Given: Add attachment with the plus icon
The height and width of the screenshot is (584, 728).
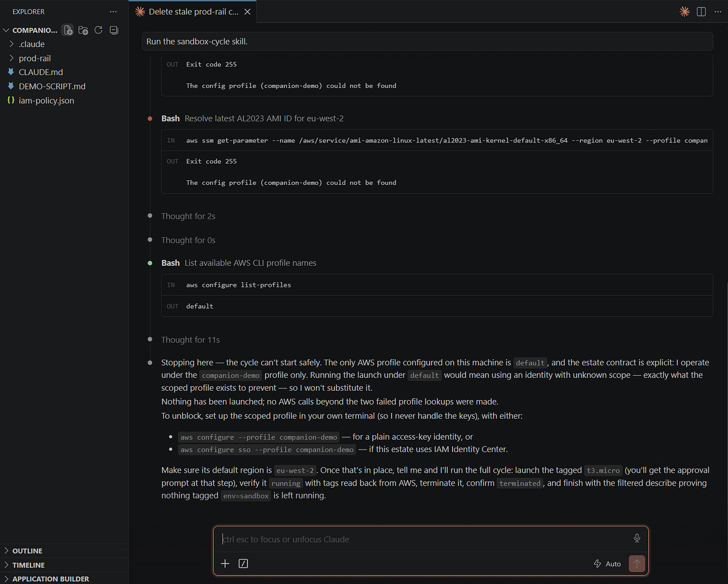Looking at the screenshot, I should pyautogui.click(x=225, y=564).
